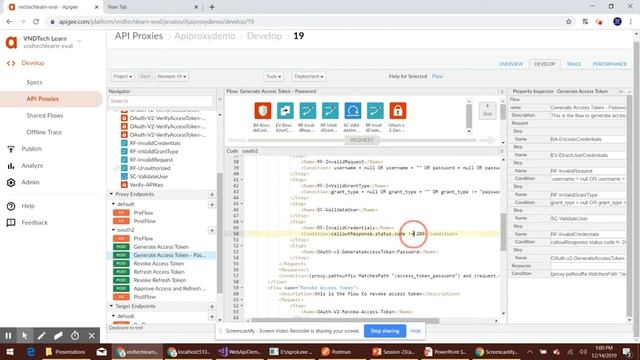
Task: Open the Admin gear icon
Action: [11, 182]
